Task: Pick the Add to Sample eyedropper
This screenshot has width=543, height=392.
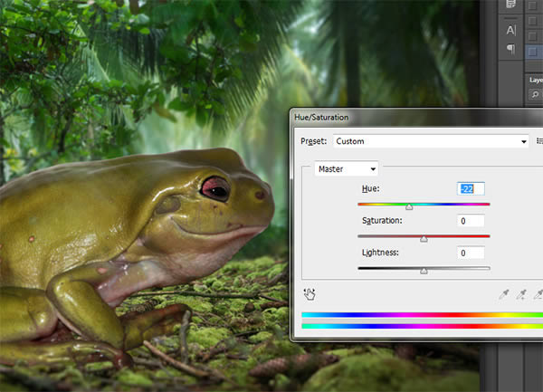Action: (x=521, y=294)
